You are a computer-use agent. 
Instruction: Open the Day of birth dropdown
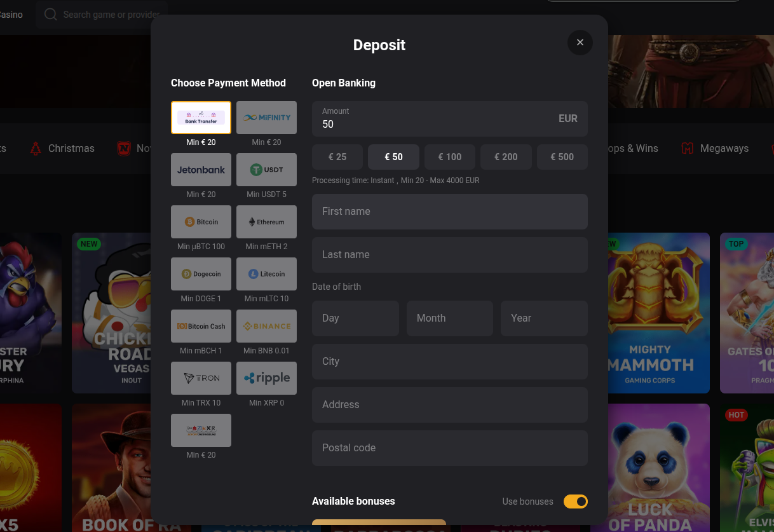point(355,318)
